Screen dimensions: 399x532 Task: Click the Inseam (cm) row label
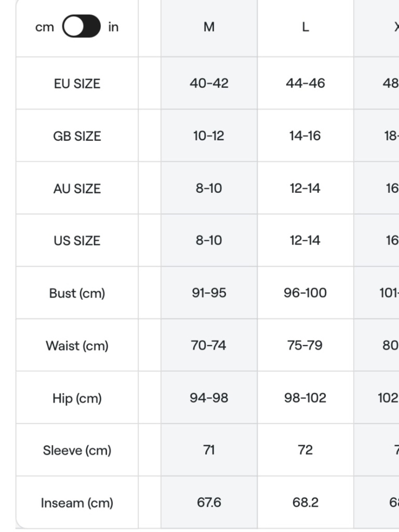pos(77,503)
